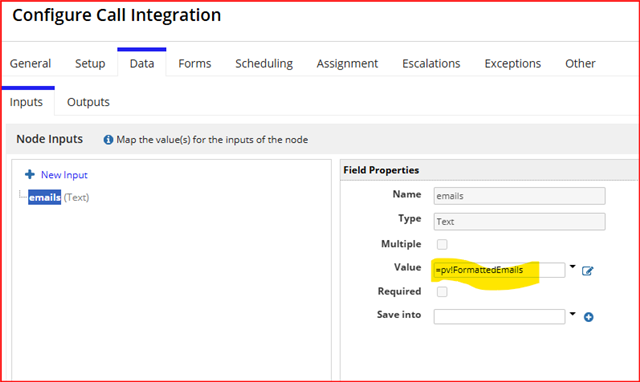Toggle the Multiple checkbox
Viewport: 640px width, 382px height.
pyautogui.click(x=442, y=244)
